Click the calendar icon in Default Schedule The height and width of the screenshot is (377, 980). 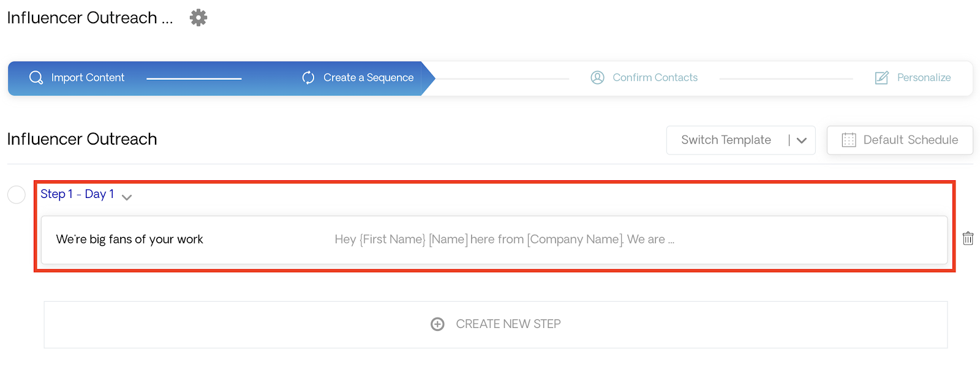(x=849, y=140)
